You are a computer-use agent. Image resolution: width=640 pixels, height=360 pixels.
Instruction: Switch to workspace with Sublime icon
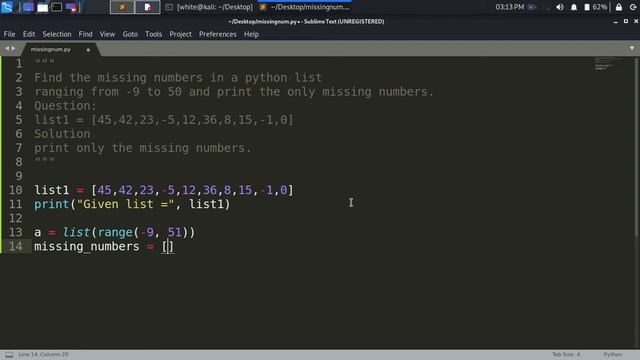point(122,7)
